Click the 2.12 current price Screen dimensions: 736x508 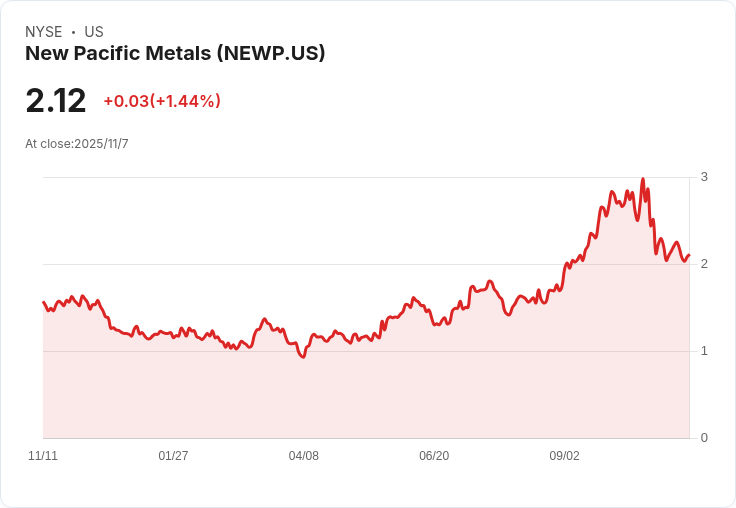point(56,101)
